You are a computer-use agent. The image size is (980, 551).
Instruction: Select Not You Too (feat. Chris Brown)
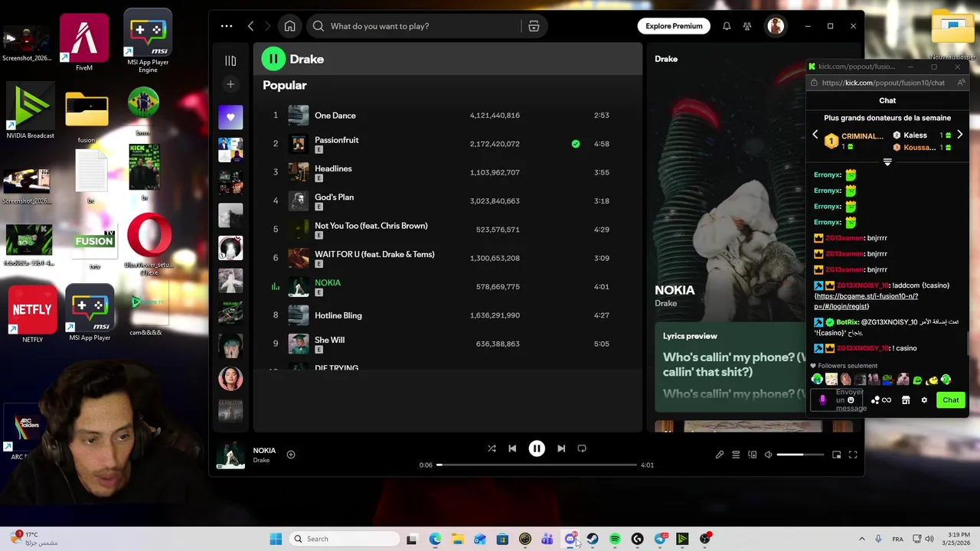coord(448,230)
